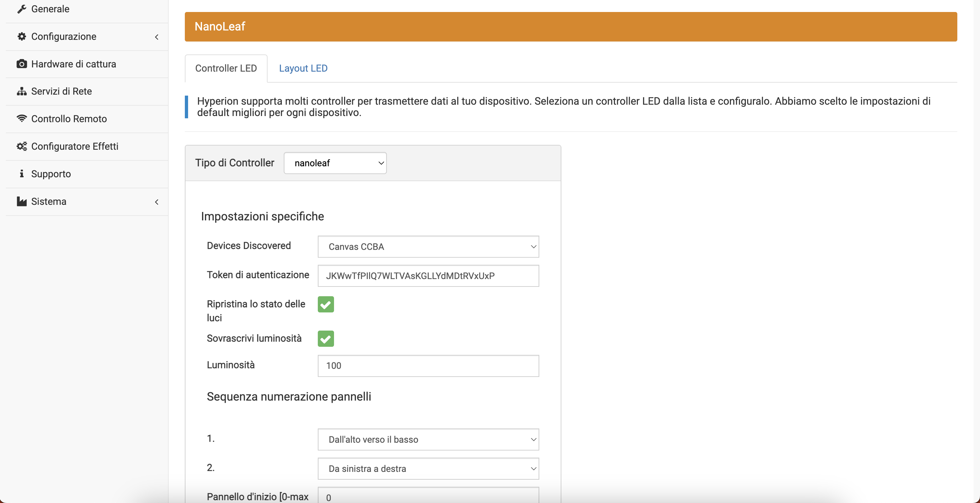Open the Devices Discovered Canvas CCBA dropdown

point(428,247)
